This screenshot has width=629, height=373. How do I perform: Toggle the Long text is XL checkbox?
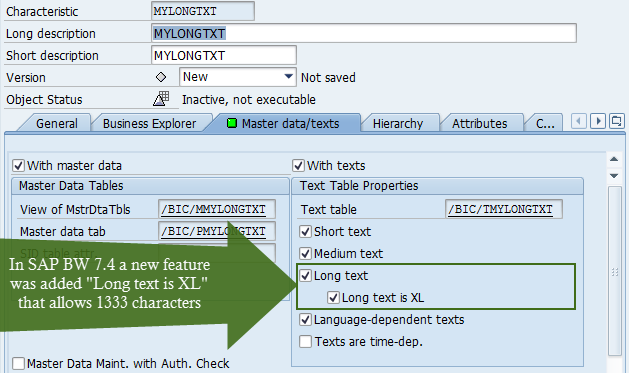pos(333,298)
